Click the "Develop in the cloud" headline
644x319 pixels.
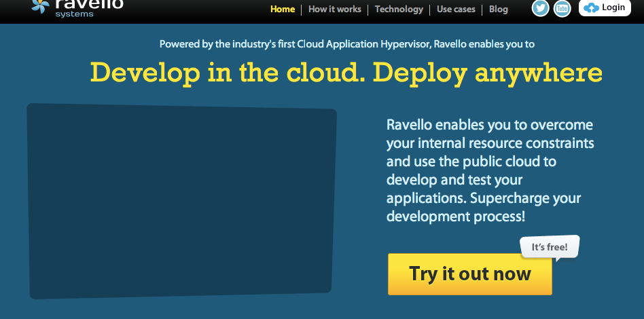point(222,73)
